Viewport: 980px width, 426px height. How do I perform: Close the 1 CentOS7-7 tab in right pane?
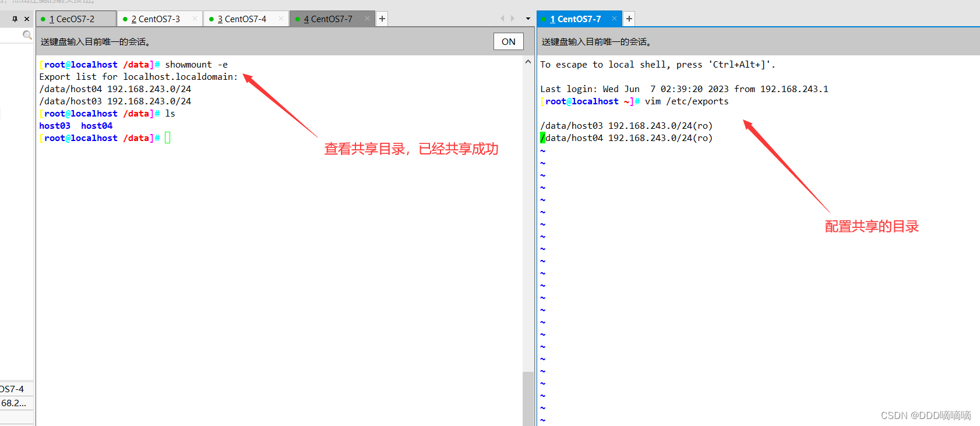614,19
